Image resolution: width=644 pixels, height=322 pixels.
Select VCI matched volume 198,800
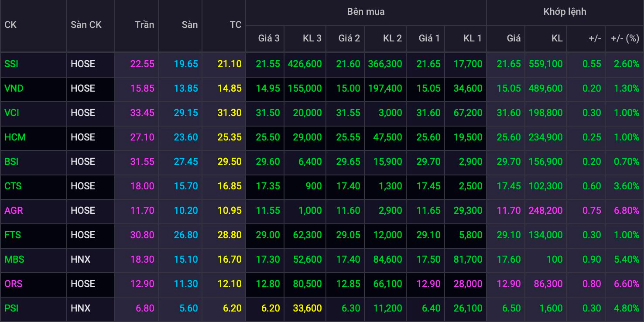pyautogui.click(x=546, y=113)
